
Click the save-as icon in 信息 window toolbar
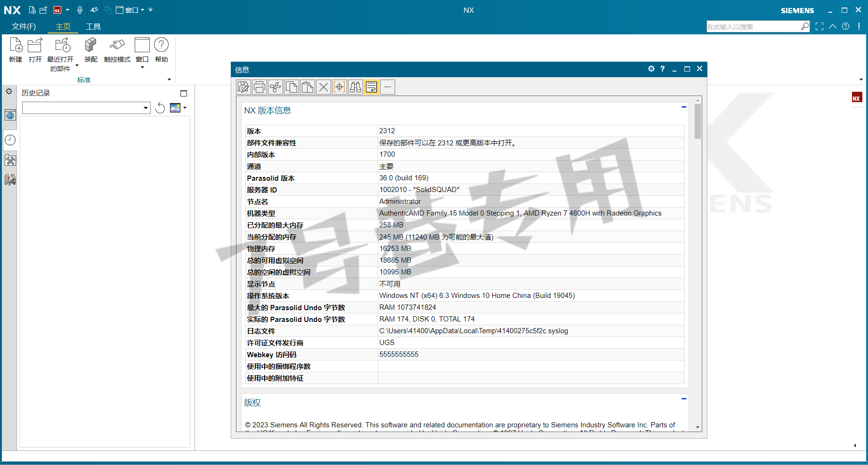pos(243,87)
